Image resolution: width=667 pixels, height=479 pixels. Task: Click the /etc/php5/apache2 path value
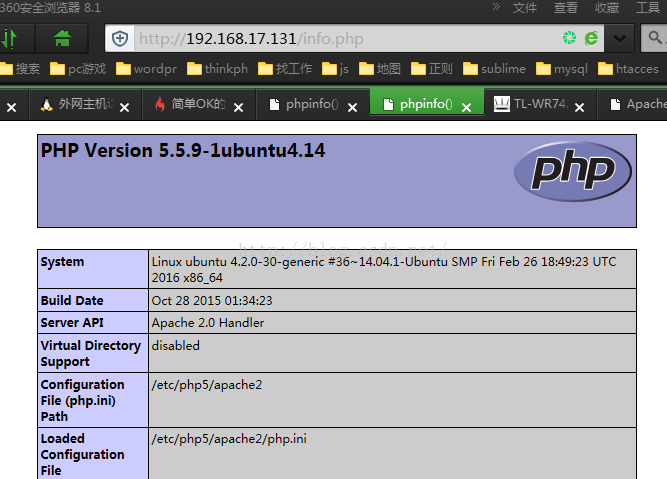(x=207, y=385)
